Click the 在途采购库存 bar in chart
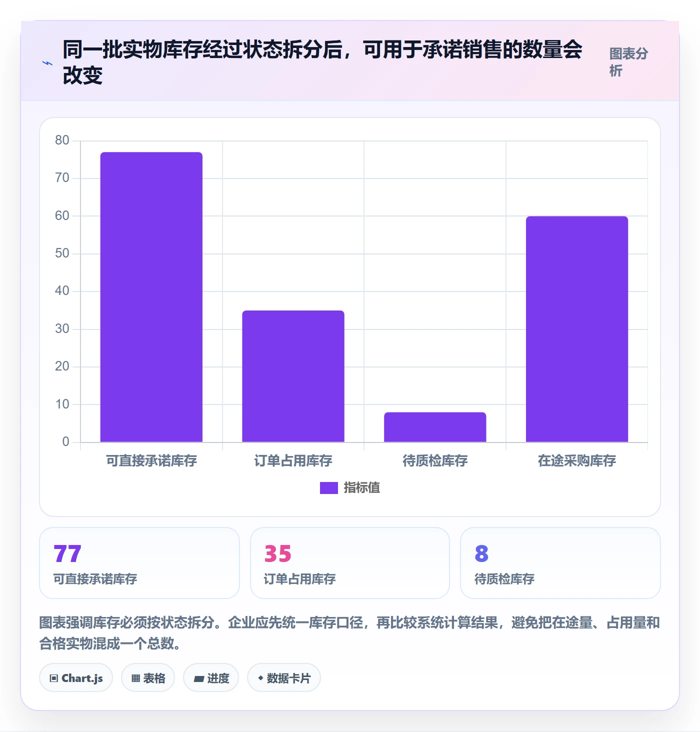700x732 pixels. tap(577, 329)
